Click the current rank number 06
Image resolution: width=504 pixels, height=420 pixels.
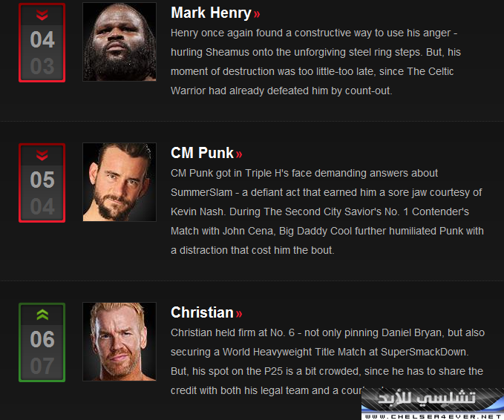coord(42,339)
